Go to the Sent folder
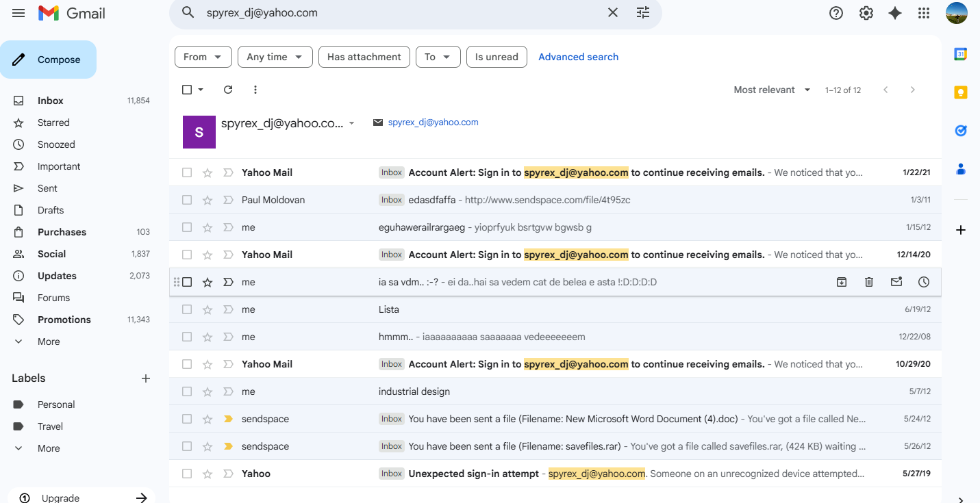This screenshot has width=980, height=503. pyautogui.click(x=48, y=188)
